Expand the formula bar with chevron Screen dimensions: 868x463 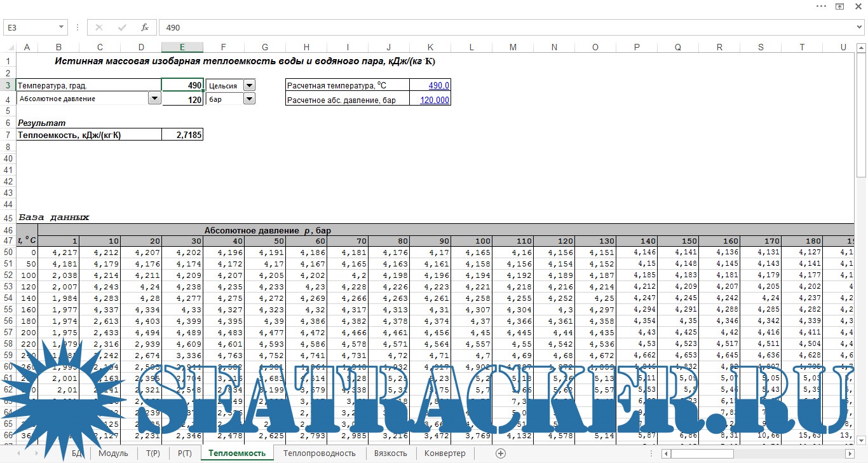pyautogui.click(x=860, y=27)
